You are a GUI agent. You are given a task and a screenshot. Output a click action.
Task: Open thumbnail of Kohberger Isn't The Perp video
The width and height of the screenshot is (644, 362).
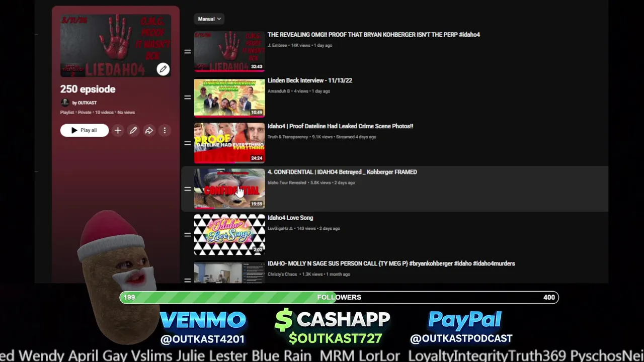click(229, 51)
